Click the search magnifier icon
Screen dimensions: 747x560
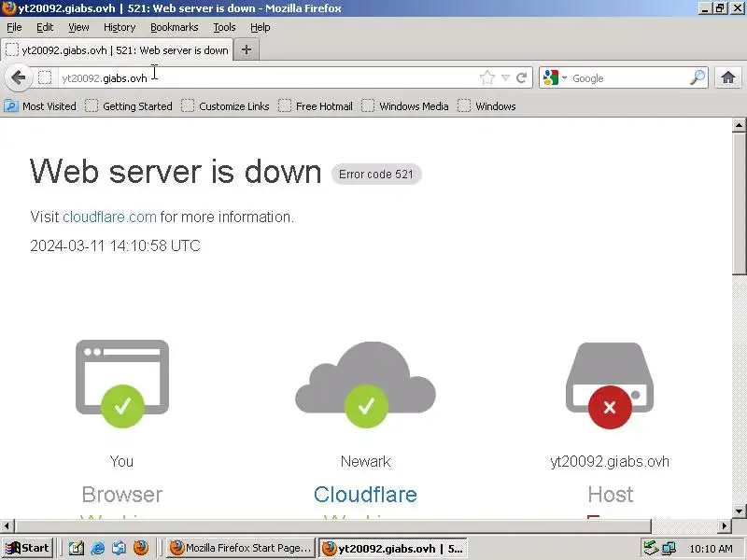(697, 77)
